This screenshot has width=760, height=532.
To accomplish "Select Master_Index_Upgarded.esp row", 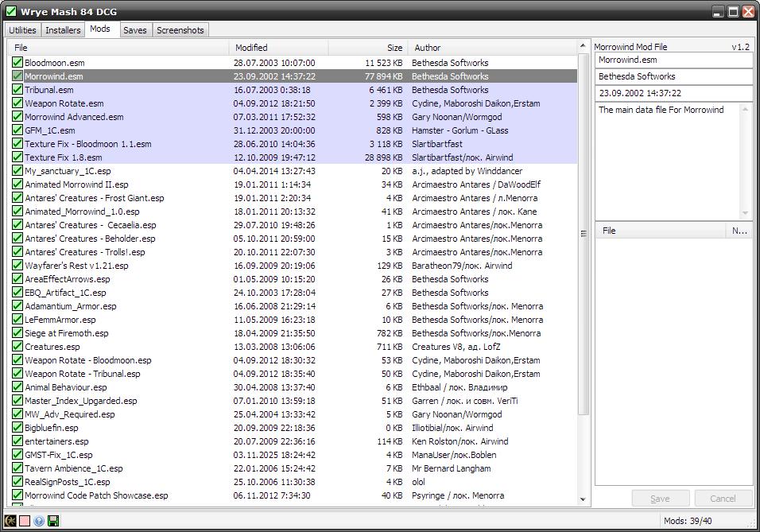I will [294, 401].
